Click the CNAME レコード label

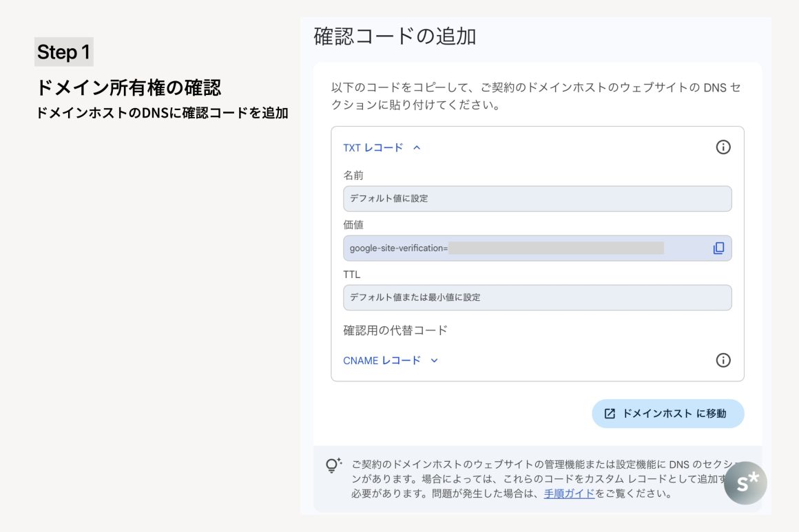pos(382,361)
